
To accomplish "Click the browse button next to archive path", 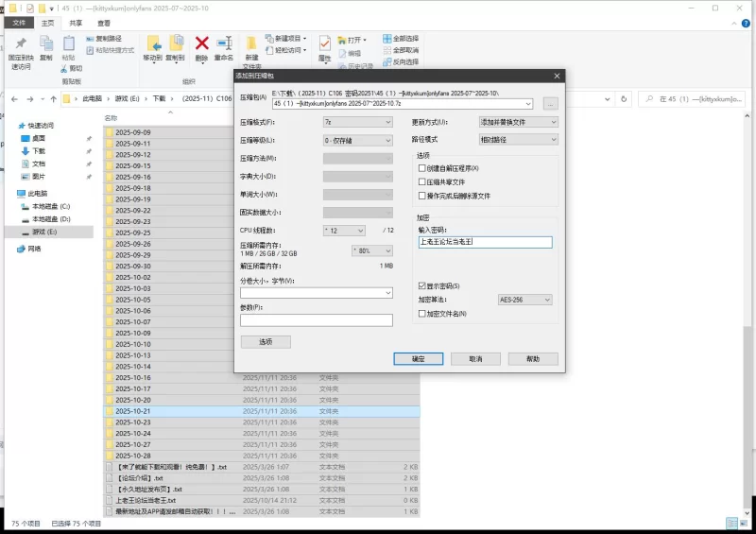I will pyautogui.click(x=551, y=103).
